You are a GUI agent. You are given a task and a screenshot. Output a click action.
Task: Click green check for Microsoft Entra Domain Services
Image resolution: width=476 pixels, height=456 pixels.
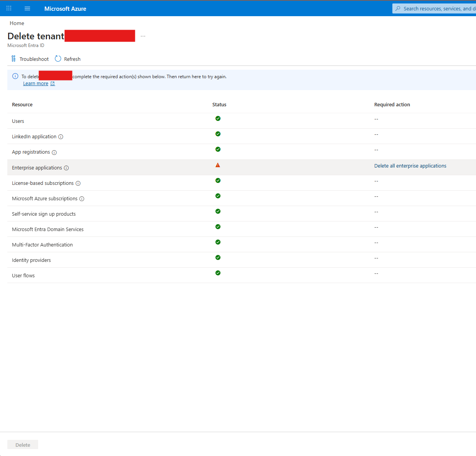click(x=218, y=227)
